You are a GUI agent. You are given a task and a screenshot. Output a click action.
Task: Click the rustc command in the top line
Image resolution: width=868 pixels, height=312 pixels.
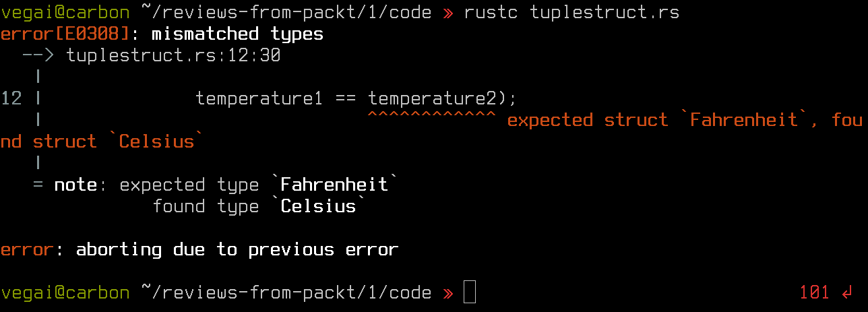[491, 12]
